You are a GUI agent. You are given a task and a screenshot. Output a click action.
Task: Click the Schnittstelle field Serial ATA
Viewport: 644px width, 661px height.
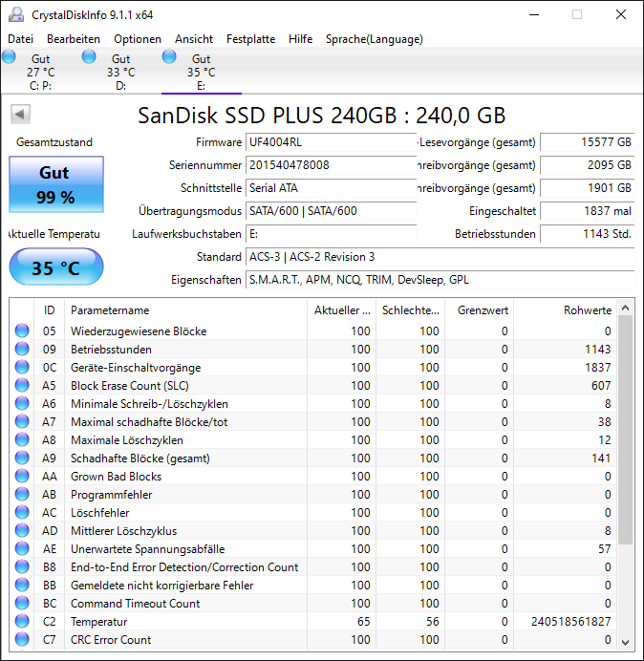pos(331,188)
